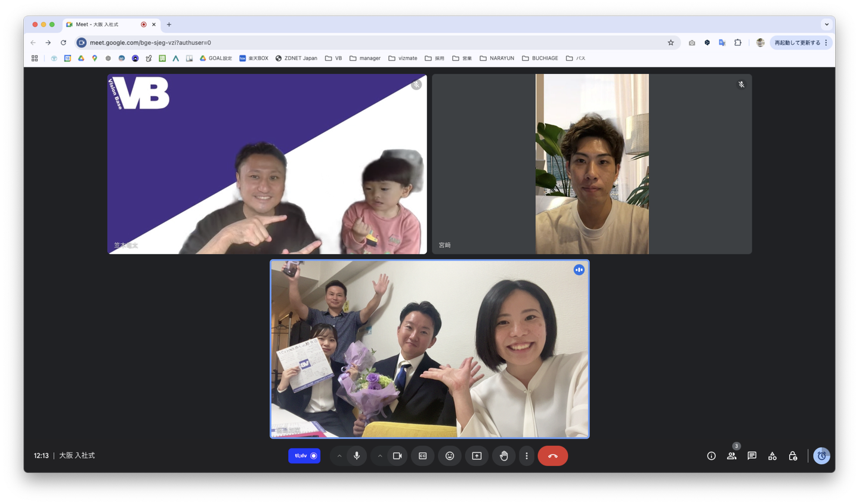Turn off the camera in Meet

(397, 456)
